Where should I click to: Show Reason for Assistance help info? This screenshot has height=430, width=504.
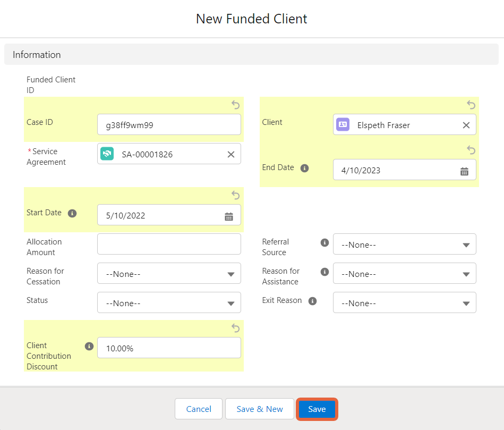[324, 272]
